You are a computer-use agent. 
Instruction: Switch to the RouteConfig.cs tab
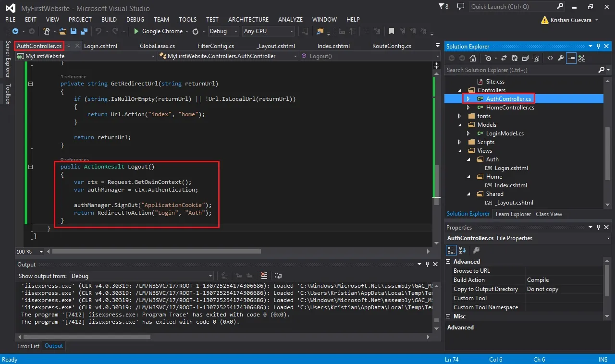392,46
